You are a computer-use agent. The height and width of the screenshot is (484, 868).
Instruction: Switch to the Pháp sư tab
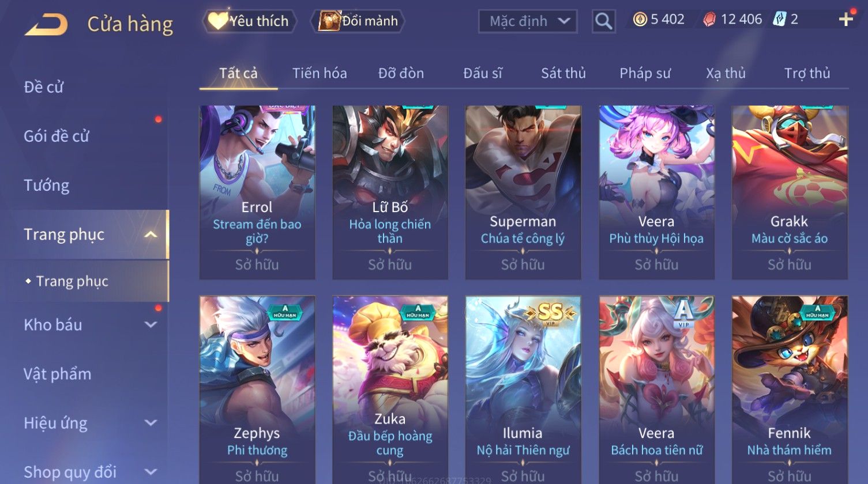coord(645,73)
